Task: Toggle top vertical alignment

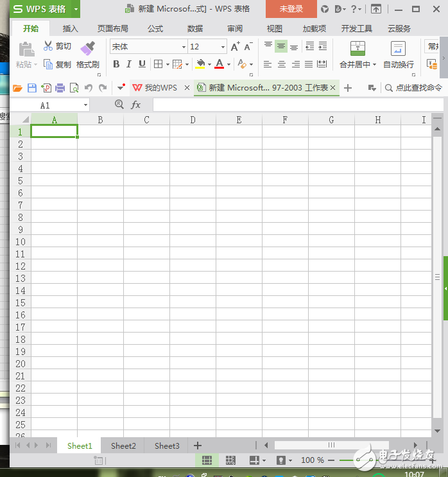Action: click(x=268, y=46)
